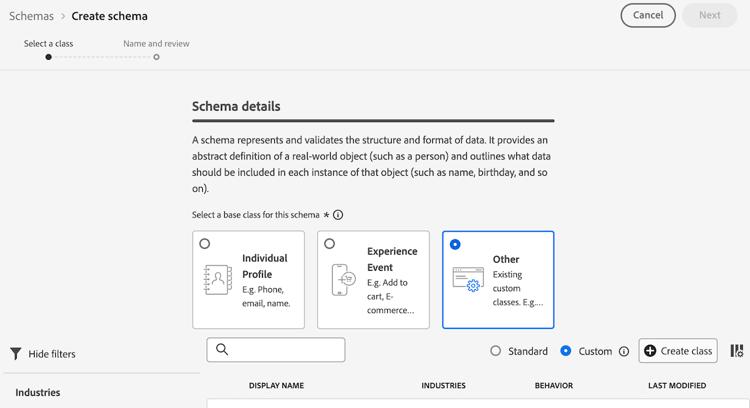Select the Custom class radio option
This screenshot has width=750, height=408.
pos(566,351)
